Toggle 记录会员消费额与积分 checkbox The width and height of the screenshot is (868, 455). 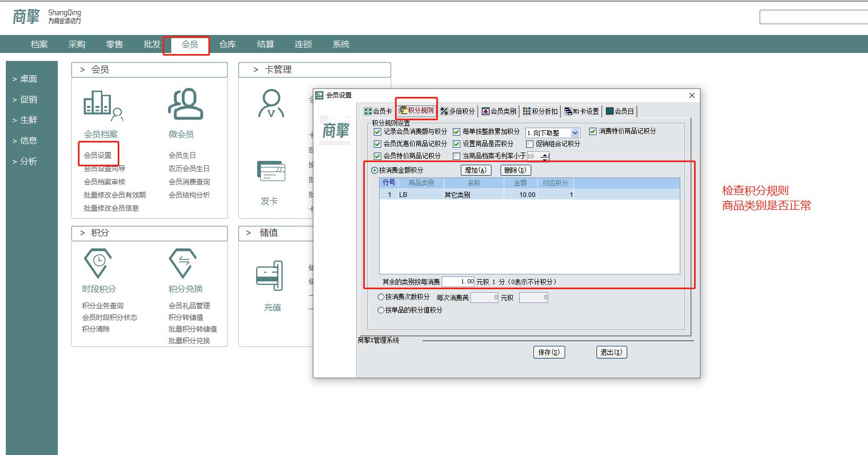(x=378, y=131)
